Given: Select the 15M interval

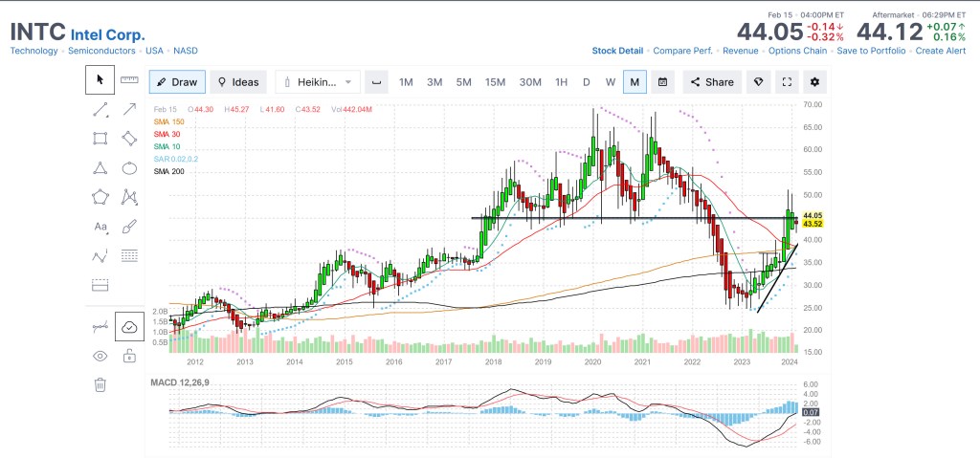Looking at the screenshot, I should 495,82.
